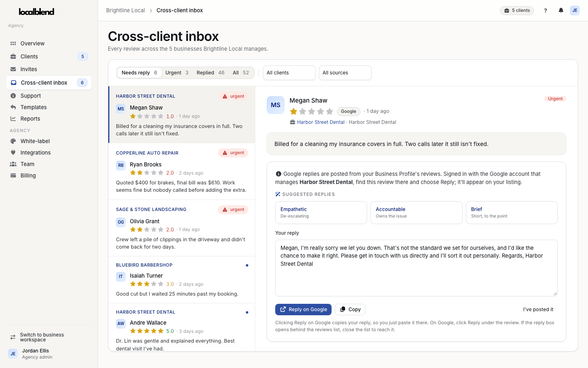Click the Reply on Google button
This screenshot has width=588, height=368.
pos(303,310)
